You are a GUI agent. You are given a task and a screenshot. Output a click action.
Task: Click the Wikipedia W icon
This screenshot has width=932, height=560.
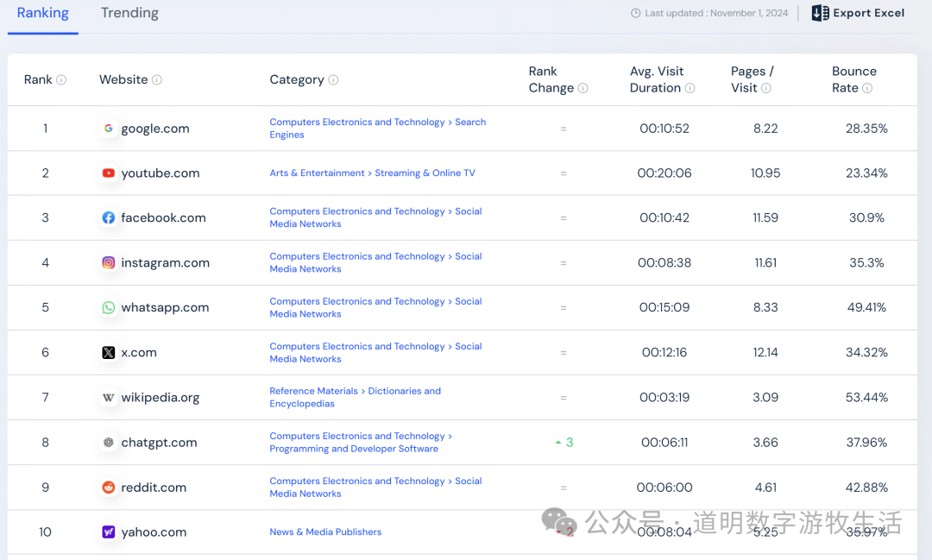(x=108, y=397)
